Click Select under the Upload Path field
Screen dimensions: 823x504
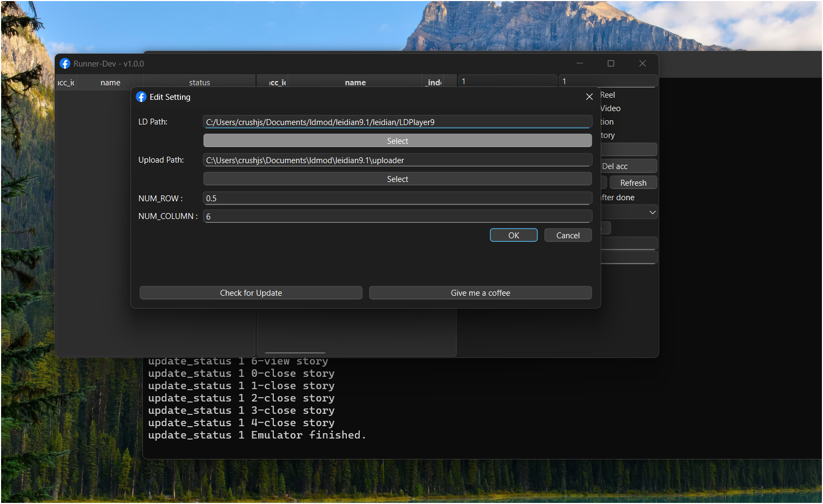pyautogui.click(x=397, y=178)
